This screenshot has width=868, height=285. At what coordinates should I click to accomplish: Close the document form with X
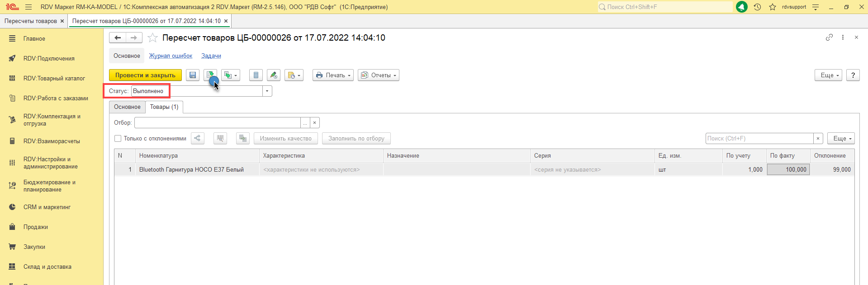856,37
